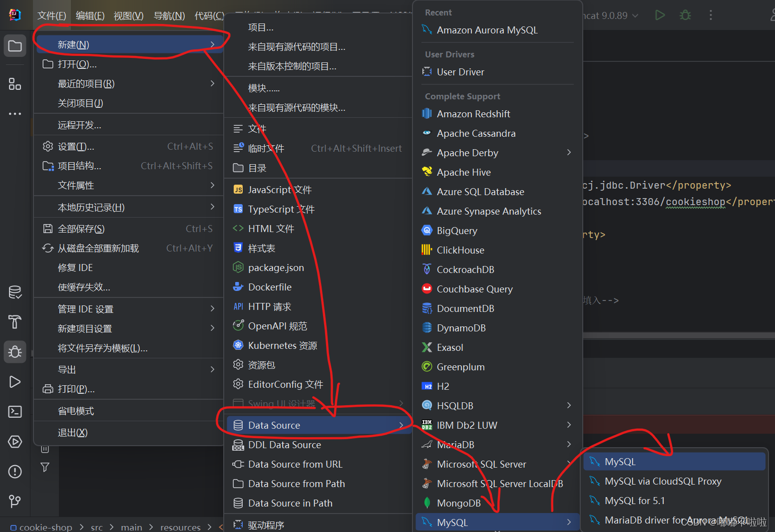Open the Run tool window play icon
775x532 pixels.
click(15, 382)
